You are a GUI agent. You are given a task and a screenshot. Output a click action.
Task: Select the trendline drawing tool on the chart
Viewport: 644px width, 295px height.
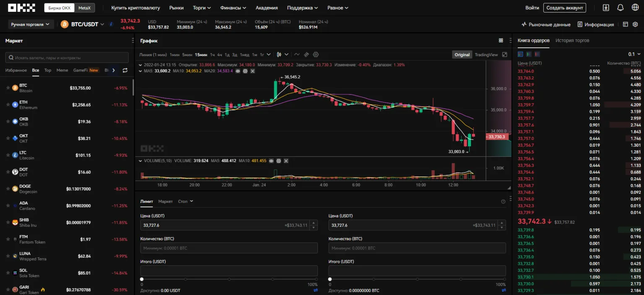[x=298, y=54]
